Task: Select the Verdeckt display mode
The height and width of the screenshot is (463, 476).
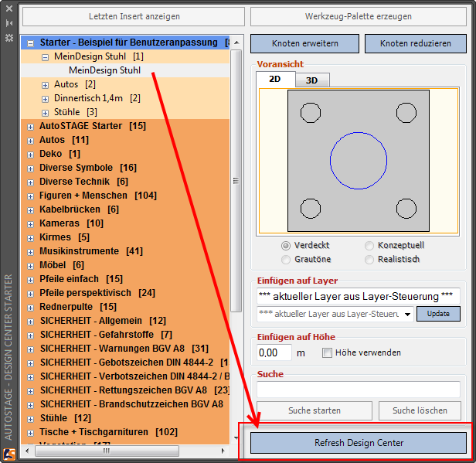Action: pos(287,246)
